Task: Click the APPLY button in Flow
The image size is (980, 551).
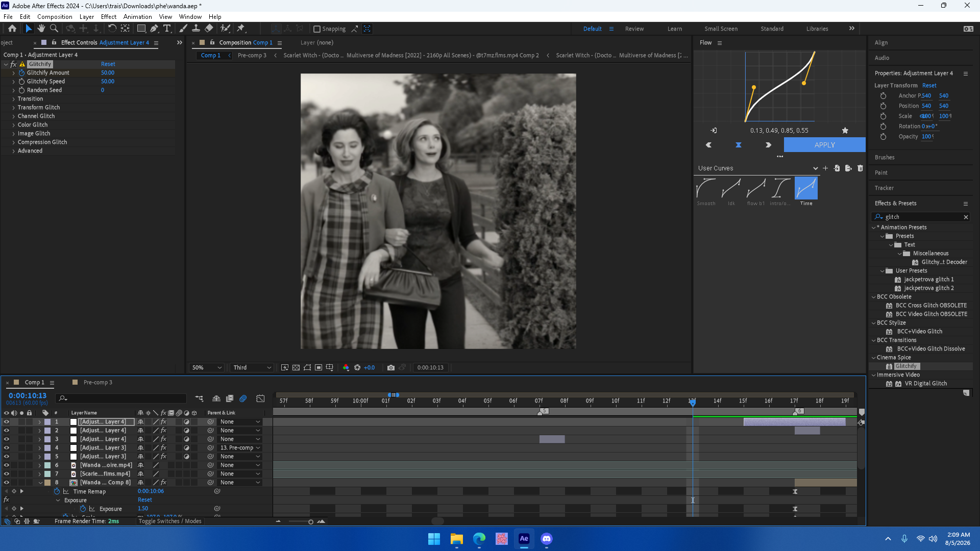Action: (x=824, y=145)
